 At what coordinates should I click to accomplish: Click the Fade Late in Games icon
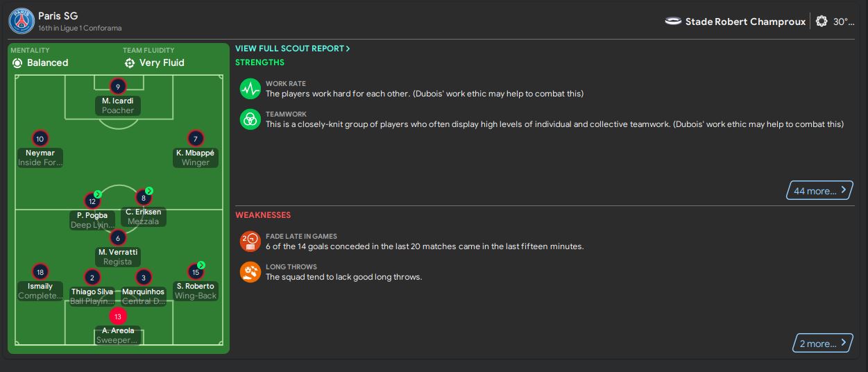(250, 242)
